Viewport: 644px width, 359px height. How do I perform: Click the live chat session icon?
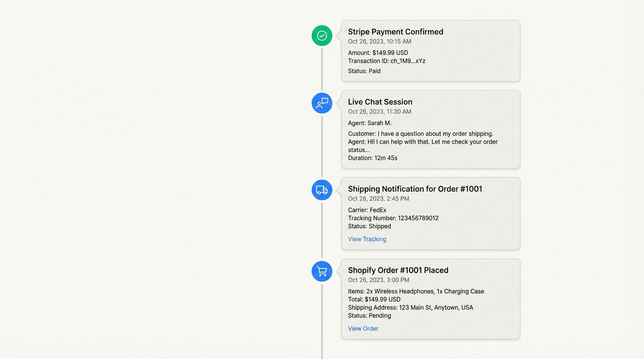pos(322,103)
